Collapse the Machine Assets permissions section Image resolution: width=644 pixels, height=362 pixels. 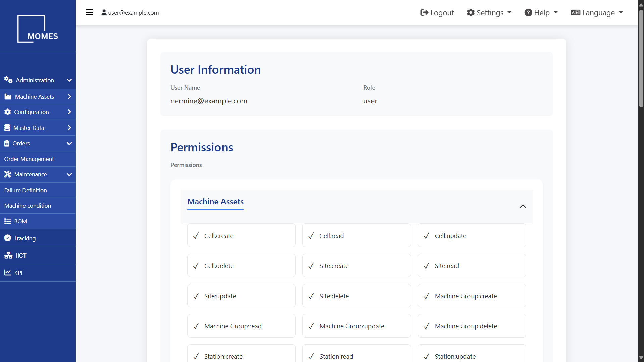[x=523, y=206]
